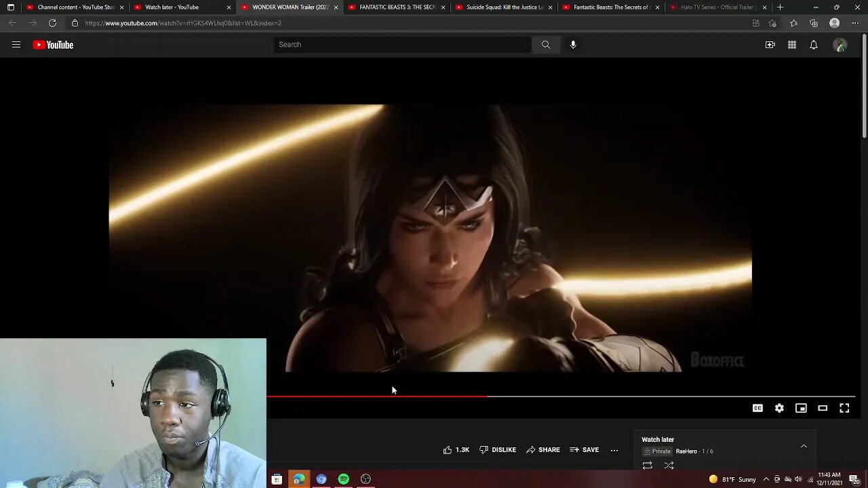Go to the YouTube home logo
Image resolution: width=868 pixels, height=488 pixels.
tap(53, 45)
